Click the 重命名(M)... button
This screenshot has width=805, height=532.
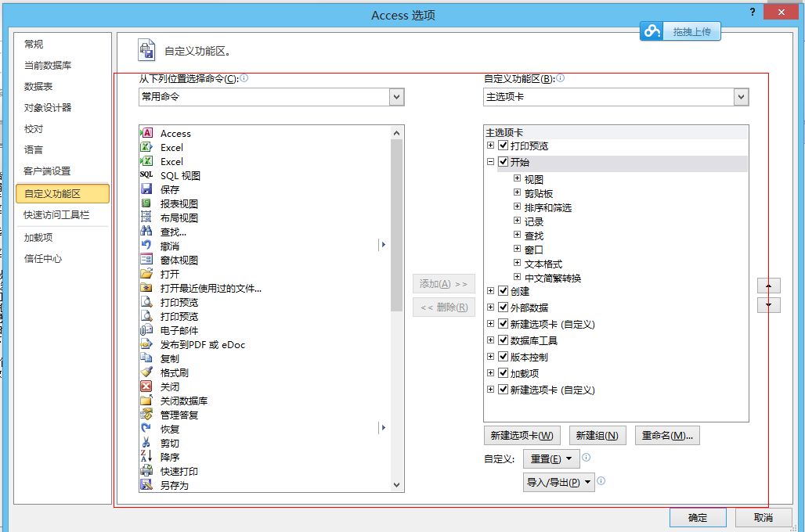click(x=667, y=436)
